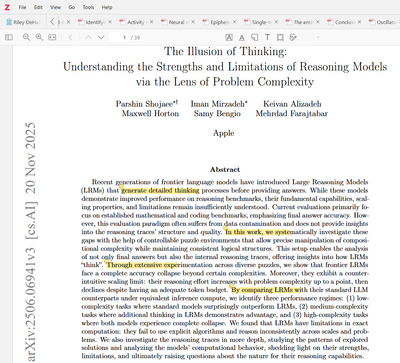Click the highlighted "Through extensive expe" annotation
This screenshot has height=363, width=400.
(x=143, y=265)
